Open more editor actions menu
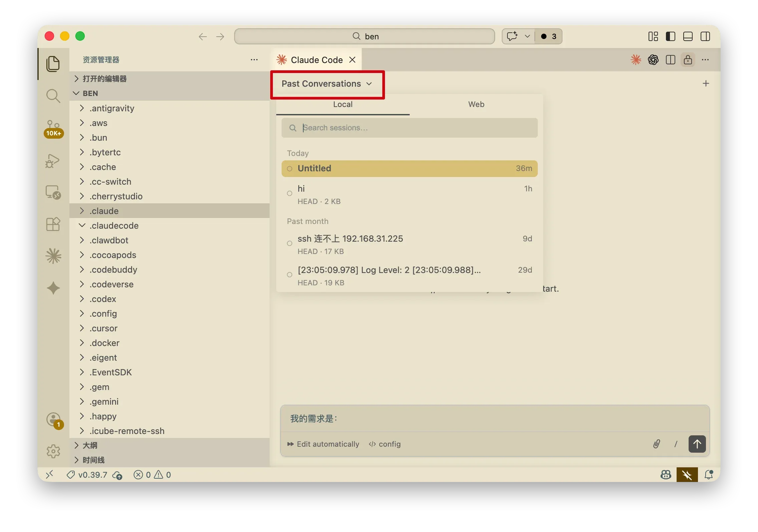The image size is (758, 532). point(705,60)
